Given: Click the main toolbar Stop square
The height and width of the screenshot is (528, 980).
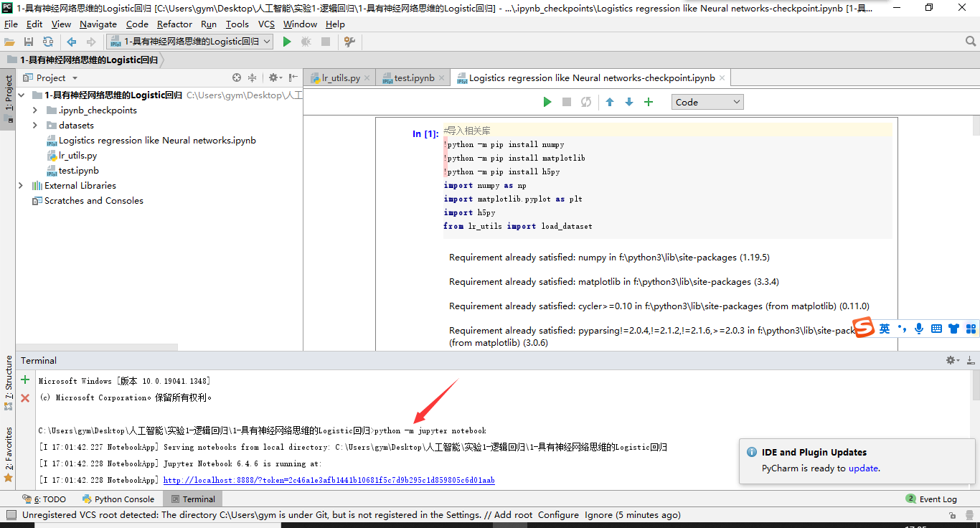Looking at the screenshot, I should 326,42.
